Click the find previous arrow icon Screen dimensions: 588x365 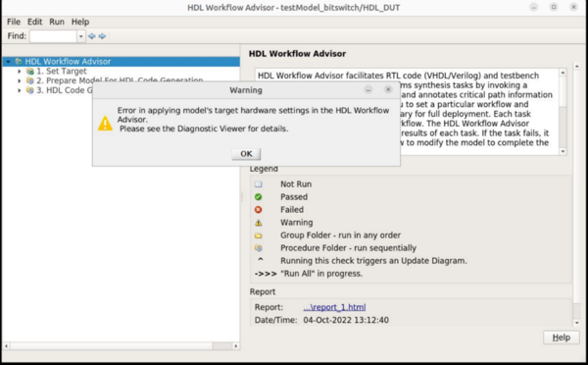(91, 36)
